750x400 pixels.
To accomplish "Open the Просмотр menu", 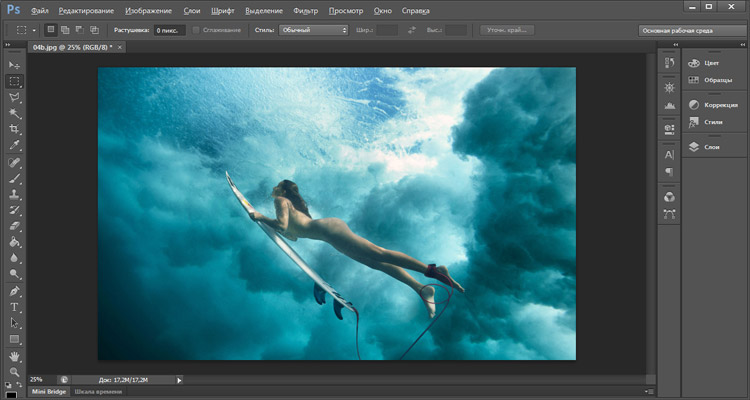I will 346,11.
